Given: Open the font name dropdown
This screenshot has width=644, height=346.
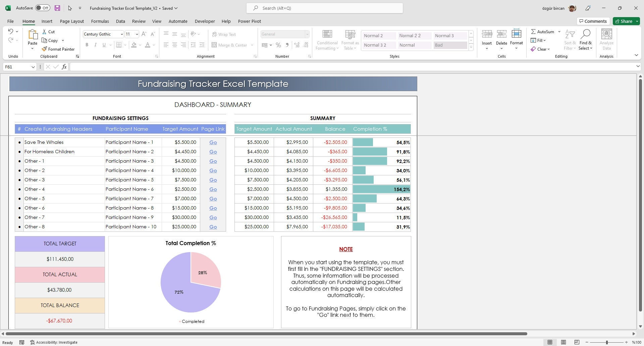Looking at the screenshot, I should tap(121, 34).
